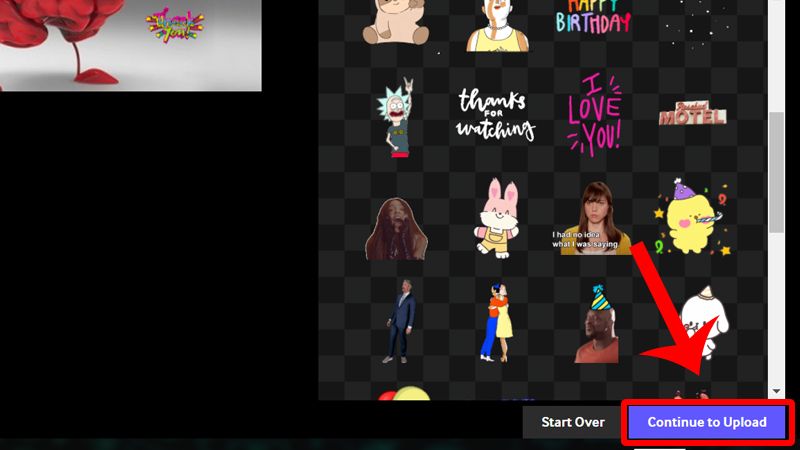The width and height of the screenshot is (800, 450).
Task: Select the 'Happy Birthday' text sticker
Action: tap(593, 18)
